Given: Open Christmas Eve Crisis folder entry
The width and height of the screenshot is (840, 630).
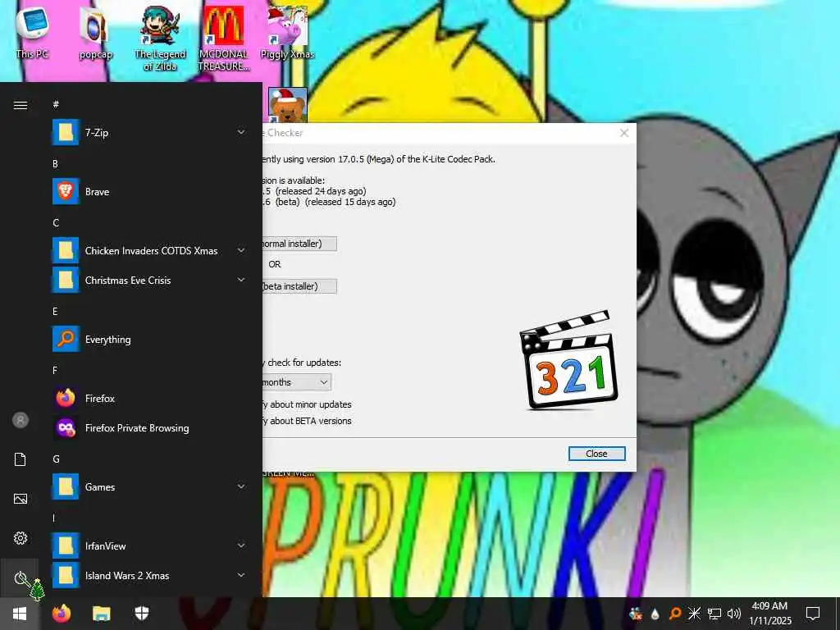Looking at the screenshot, I should [x=150, y=281].
